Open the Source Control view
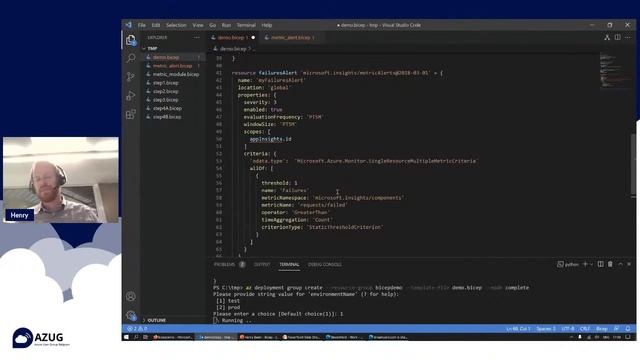The height and width of the screenshot is (360, 640). click(x=131, y=77)
